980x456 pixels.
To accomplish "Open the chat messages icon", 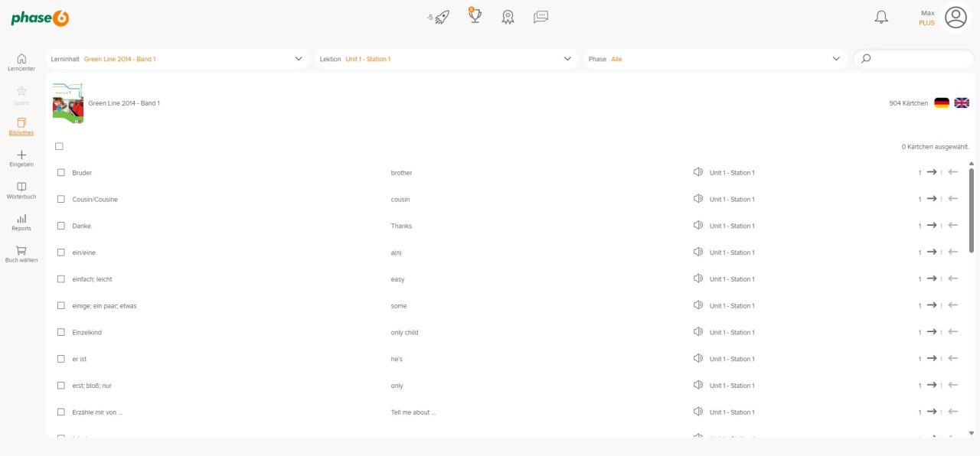I will pyautogui.click(x=541, y=17).
